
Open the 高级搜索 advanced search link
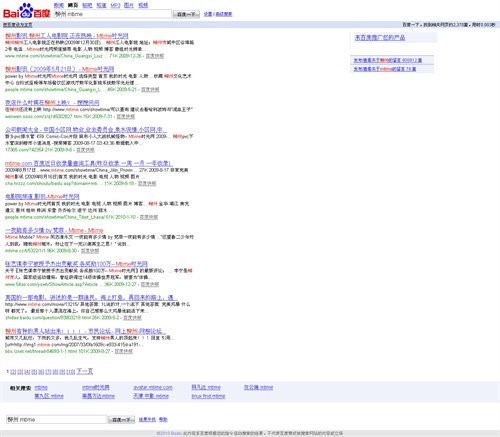point(224,14)
